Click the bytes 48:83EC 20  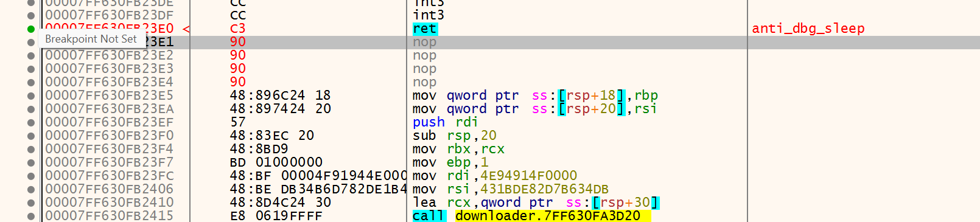coord(272,136)
